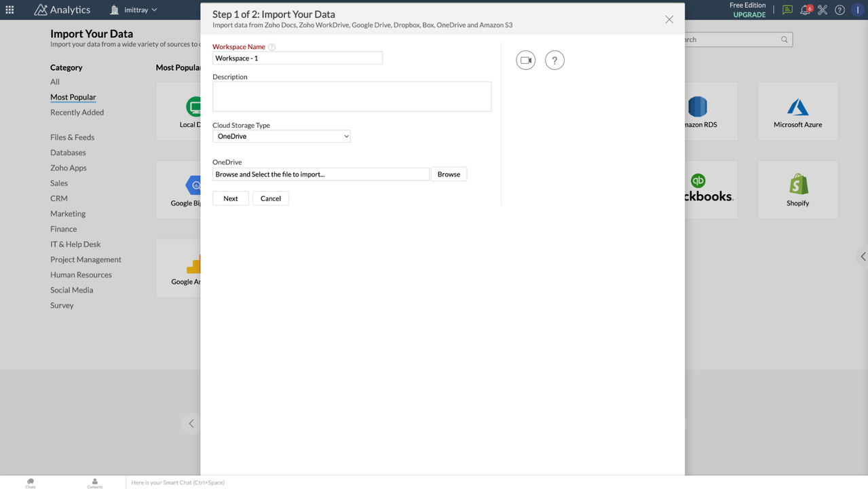Click Browse to select OneDrive file
Viewport: 868px width, 489px height.
(x=449, y=175)
